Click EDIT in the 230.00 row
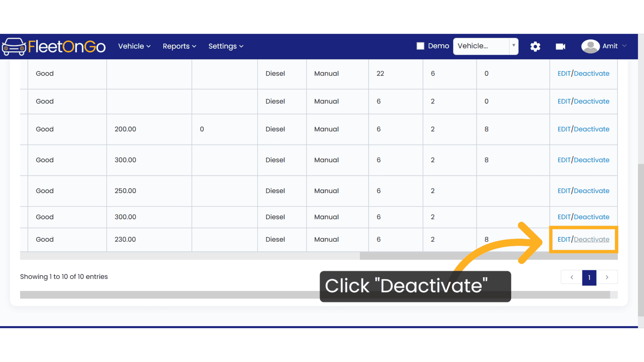The image size is (644, 362). tap(564, 239)
